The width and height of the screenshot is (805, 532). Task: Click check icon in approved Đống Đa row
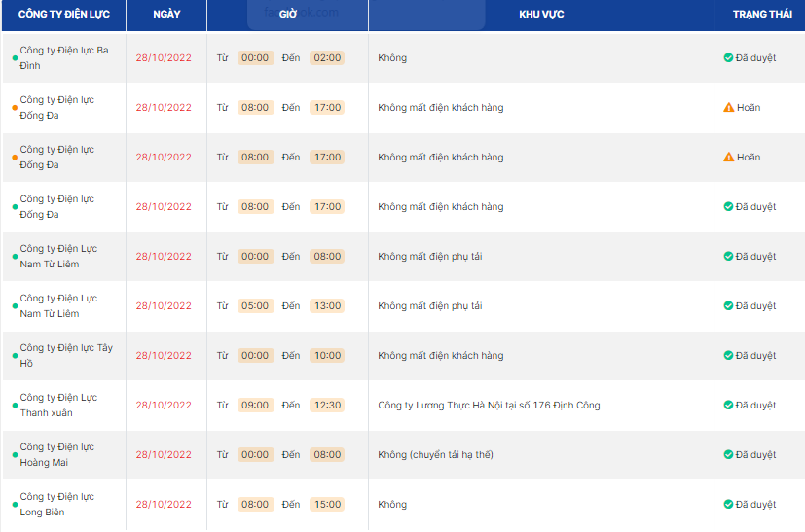(728, 206)
